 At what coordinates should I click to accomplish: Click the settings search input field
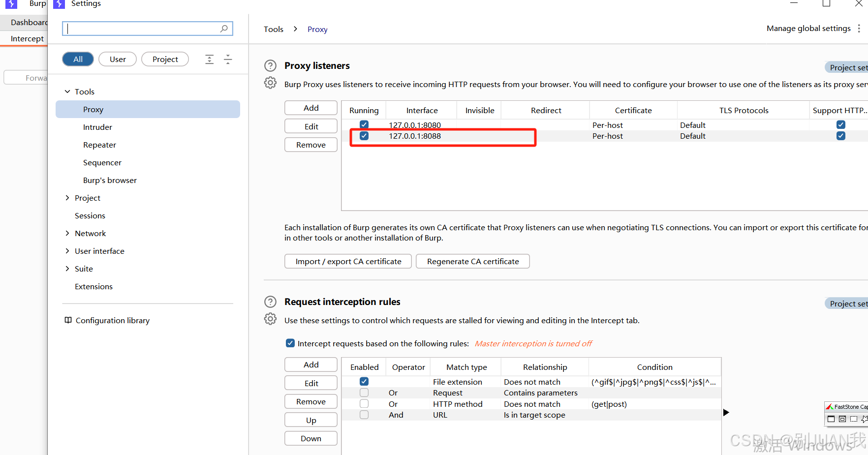coord(148,29)
